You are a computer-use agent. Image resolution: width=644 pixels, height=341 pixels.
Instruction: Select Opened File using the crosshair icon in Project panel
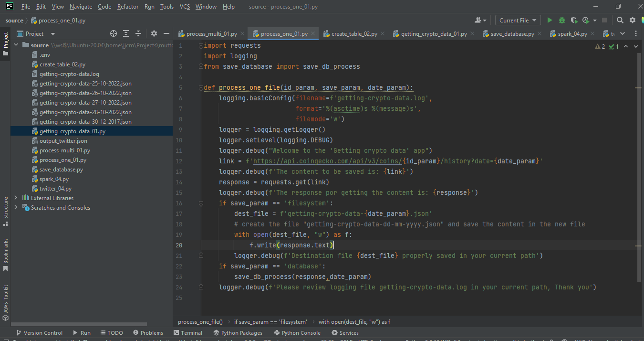pos(113,33)
